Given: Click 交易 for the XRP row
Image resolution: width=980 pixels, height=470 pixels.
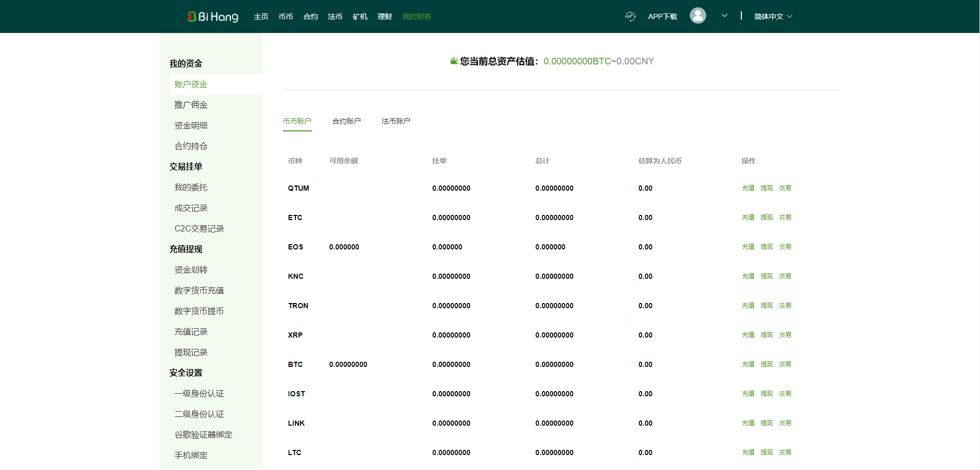Looking at the screenshot, I should tap(785, 335).
